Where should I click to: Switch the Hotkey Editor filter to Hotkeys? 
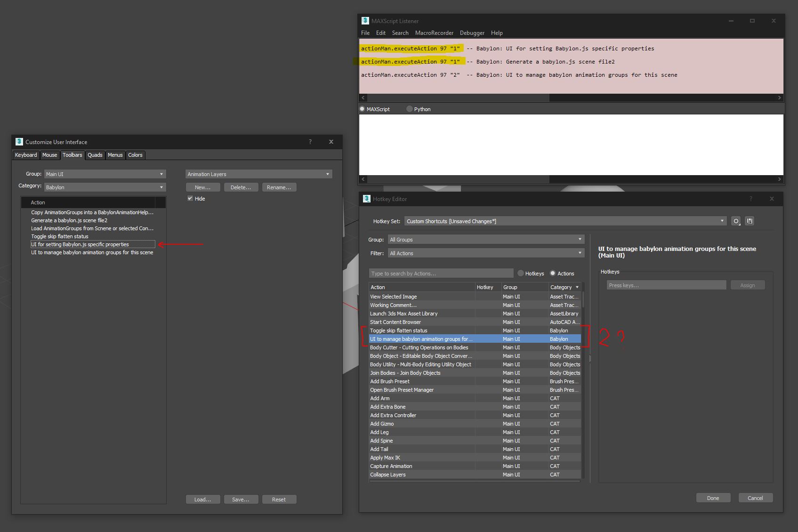click(520, 273)
